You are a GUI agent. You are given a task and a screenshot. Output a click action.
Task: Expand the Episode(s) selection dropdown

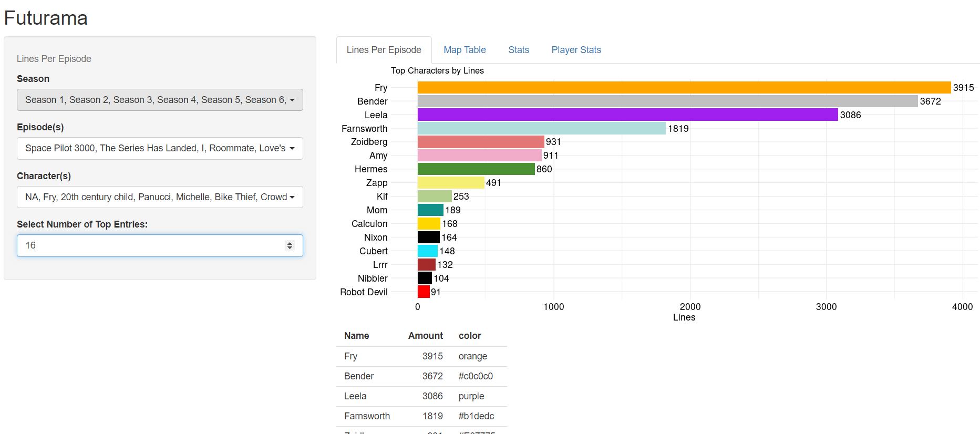click(160, 148)
